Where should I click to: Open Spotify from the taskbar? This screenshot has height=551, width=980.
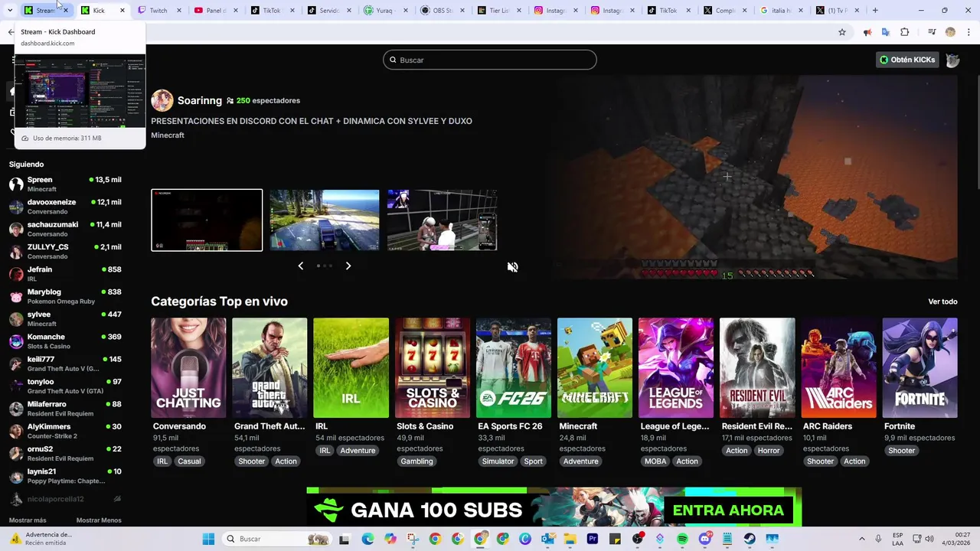click(682, 539)
